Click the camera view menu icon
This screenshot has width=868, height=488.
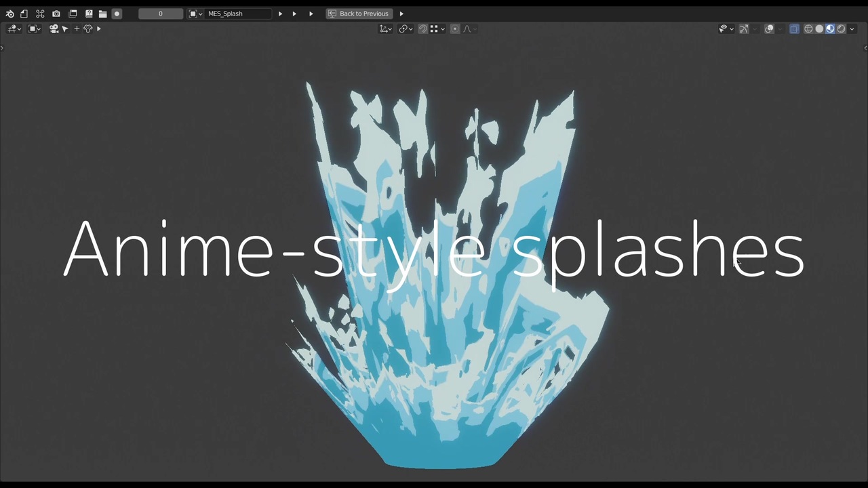pyautogui.click(x=54, y=28)
